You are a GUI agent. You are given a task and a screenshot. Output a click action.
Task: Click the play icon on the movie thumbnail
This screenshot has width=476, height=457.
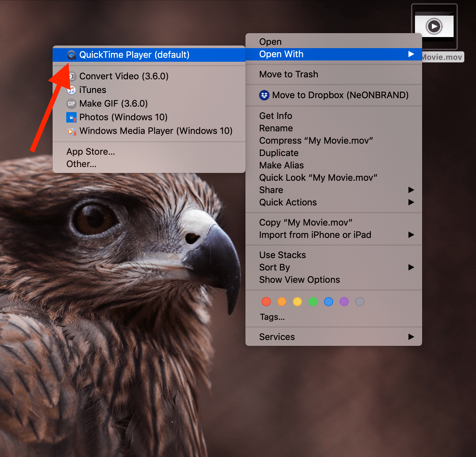point(434,26)
